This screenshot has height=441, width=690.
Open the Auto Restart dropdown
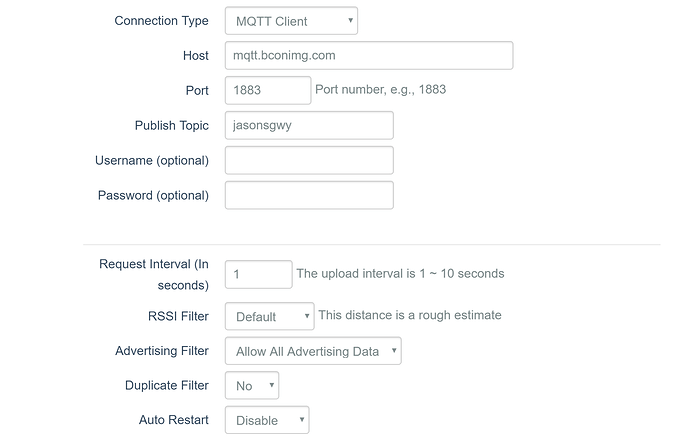pos(267,420)
